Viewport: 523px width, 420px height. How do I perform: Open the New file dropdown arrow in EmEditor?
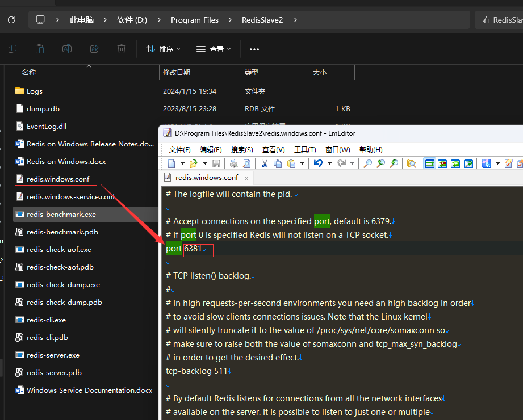click(x=182, y=163)
